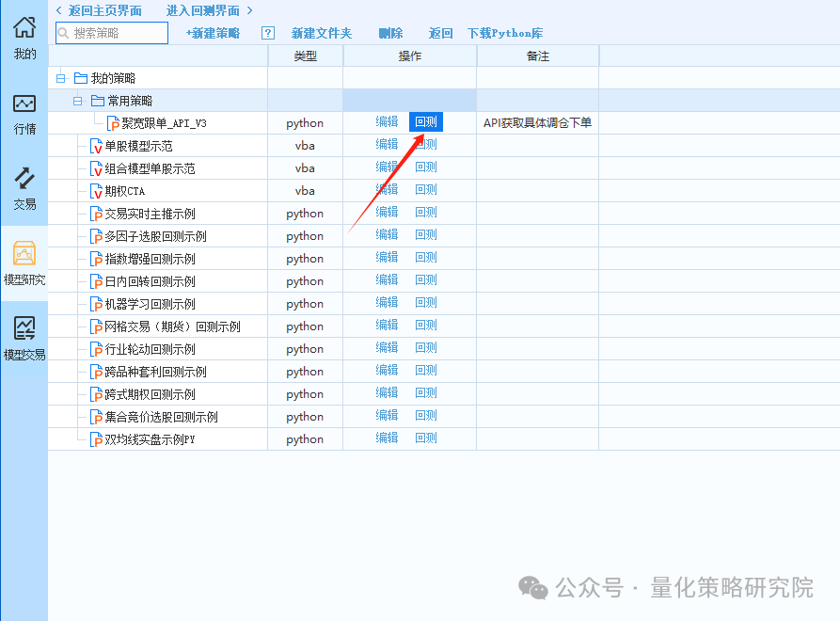Viewport: 840px width, 621px height.
Task: Click the 新建文件夹 button
Action: point(322,33)
